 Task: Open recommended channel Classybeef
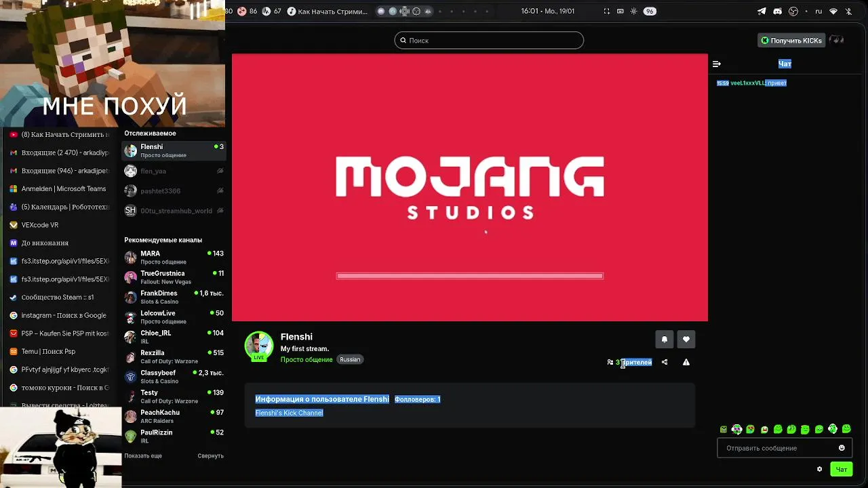point(174,377)
